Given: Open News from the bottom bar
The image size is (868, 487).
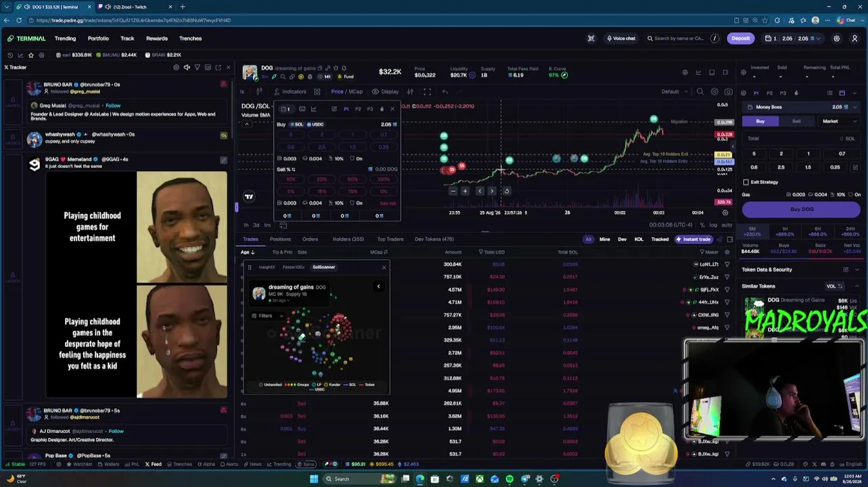Looking at the screenshot, I should click(252, 465).
